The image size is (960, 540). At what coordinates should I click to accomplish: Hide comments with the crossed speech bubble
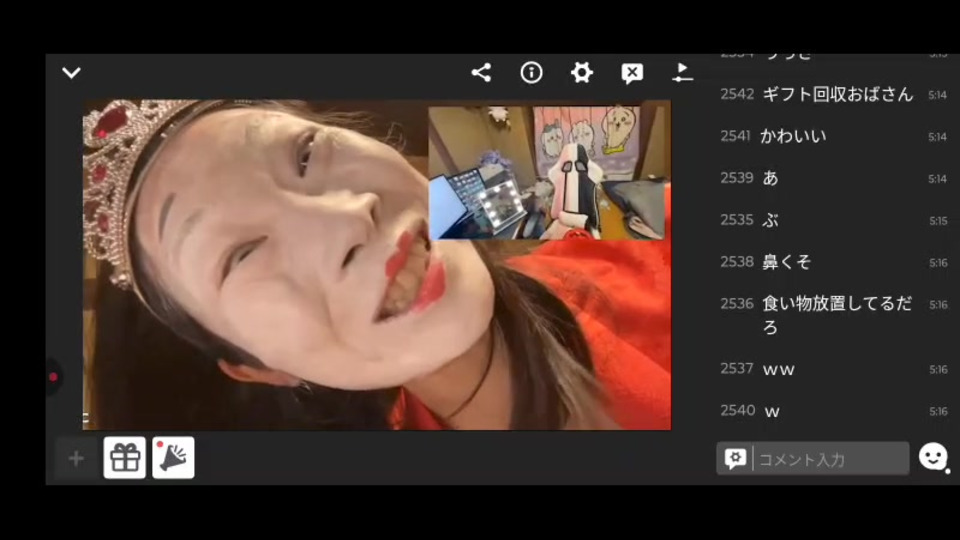[632, 73]
